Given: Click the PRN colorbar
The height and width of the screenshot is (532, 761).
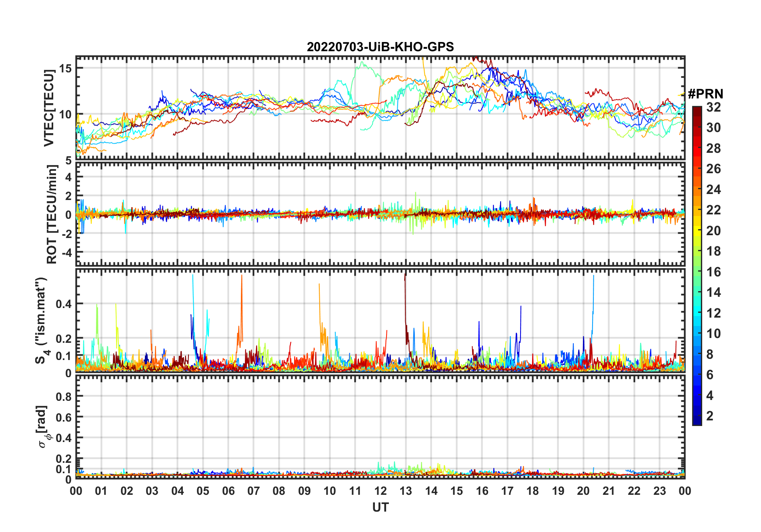Looking at the screenshot, I should point(697,266).
